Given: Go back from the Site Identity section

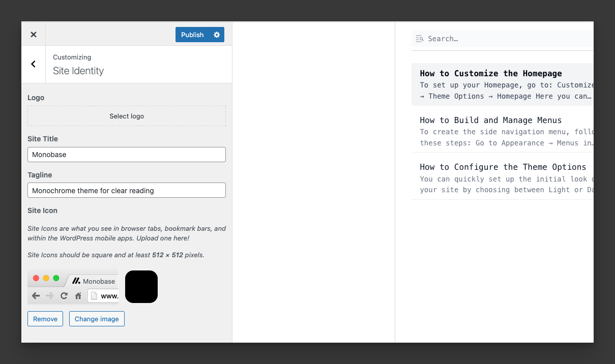Looking at the screenshot, I should tap(34, 64).
